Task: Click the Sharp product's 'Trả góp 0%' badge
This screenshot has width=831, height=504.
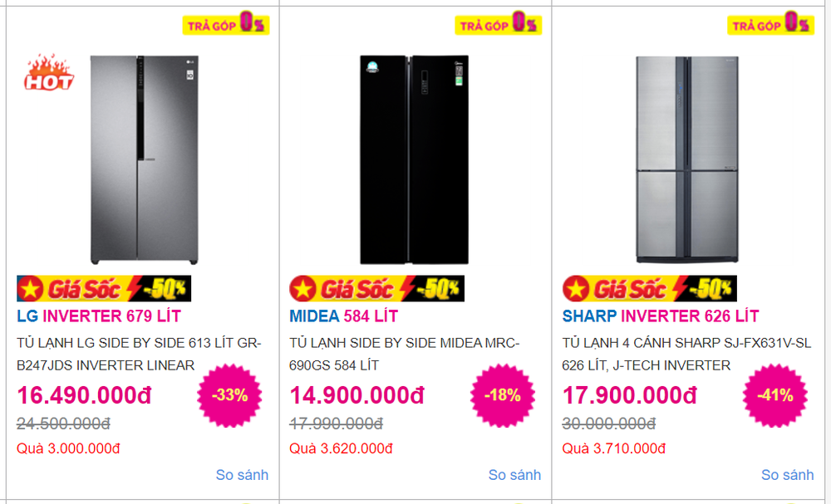Action: point(771,24)
